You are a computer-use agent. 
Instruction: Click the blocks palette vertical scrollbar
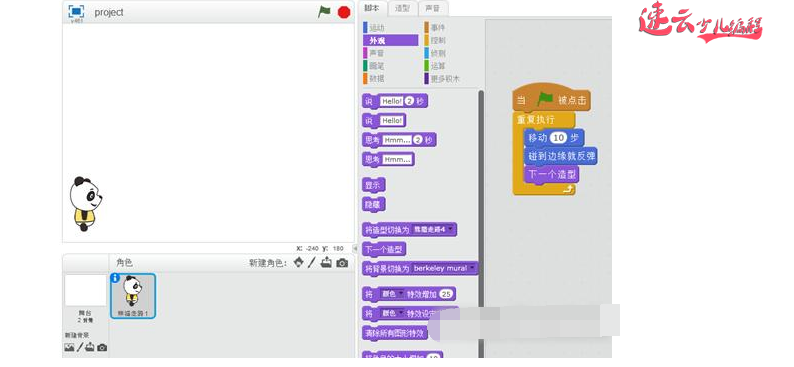(x=481, y=223)
